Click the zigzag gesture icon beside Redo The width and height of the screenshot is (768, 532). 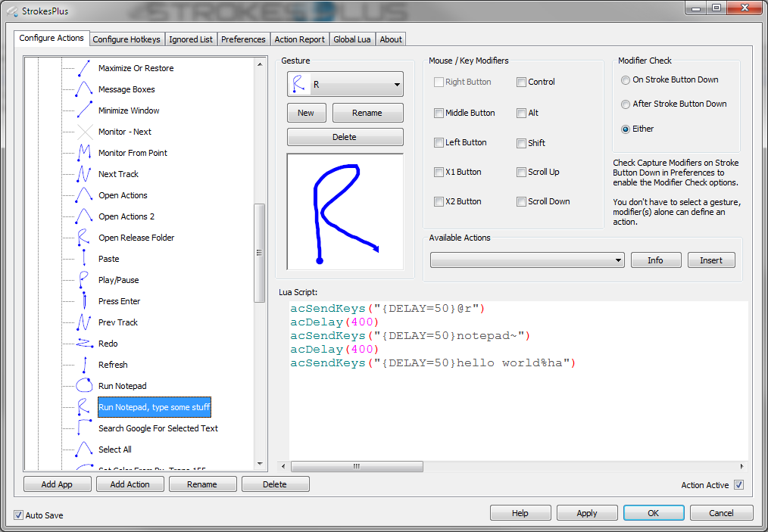pos(84,344)
